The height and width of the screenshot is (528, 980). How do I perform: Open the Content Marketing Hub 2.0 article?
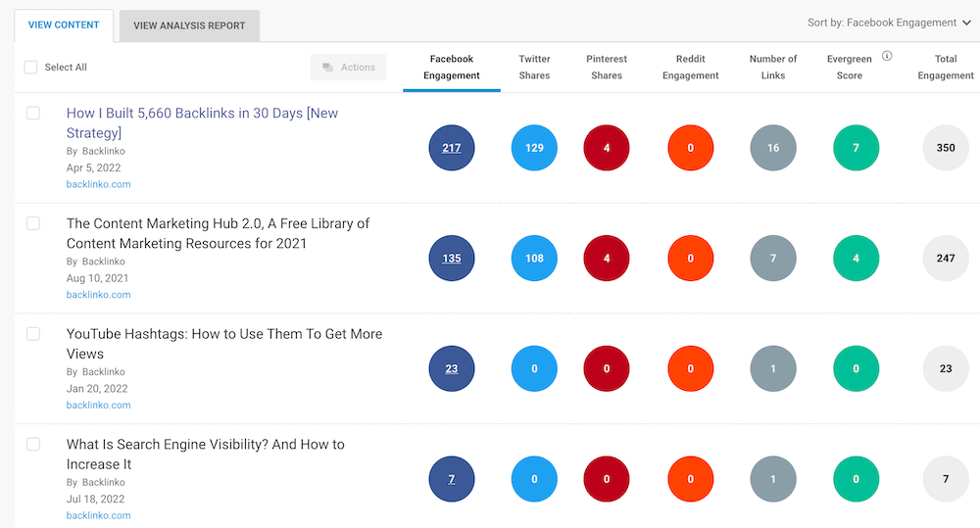[218, 233]
